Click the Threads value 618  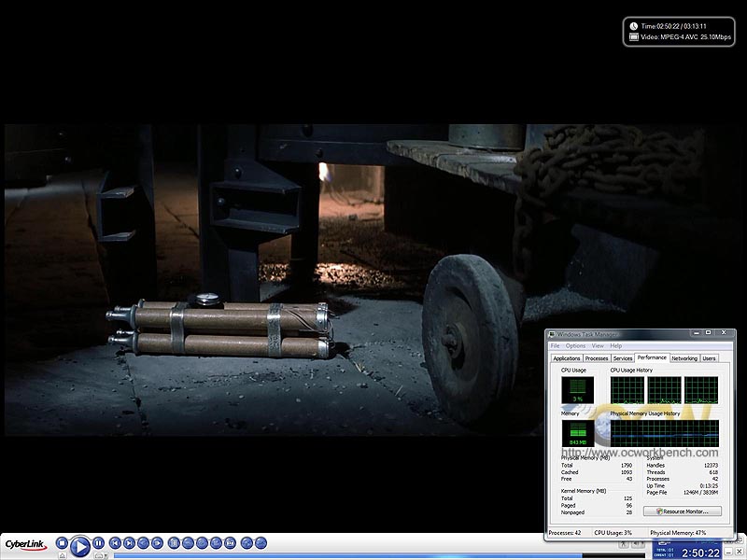pyautogui.click(x=713, y=472)
